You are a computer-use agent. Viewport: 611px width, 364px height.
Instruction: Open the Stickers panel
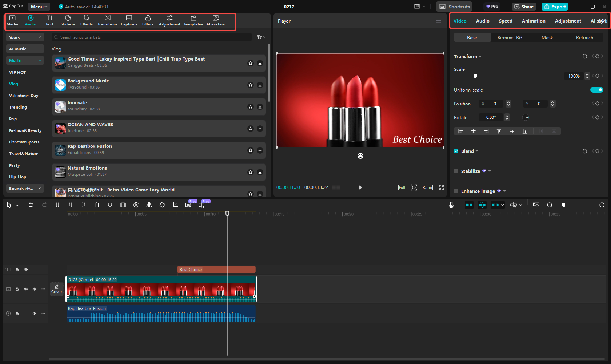[68, 20]
